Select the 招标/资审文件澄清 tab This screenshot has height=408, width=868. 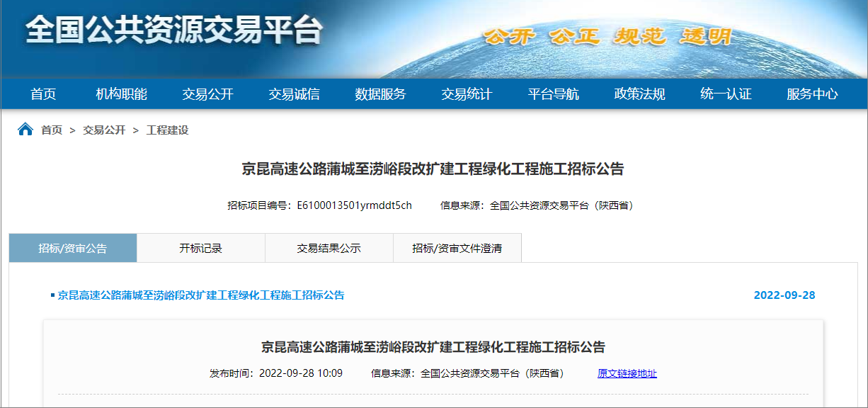pyautogui.click(x=457, y=249)
